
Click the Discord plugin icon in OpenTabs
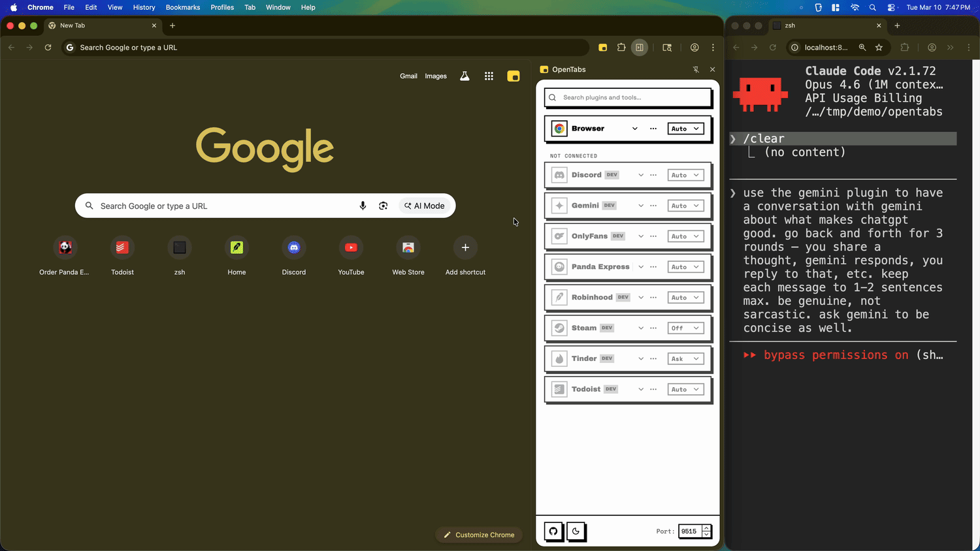point(559,175)
